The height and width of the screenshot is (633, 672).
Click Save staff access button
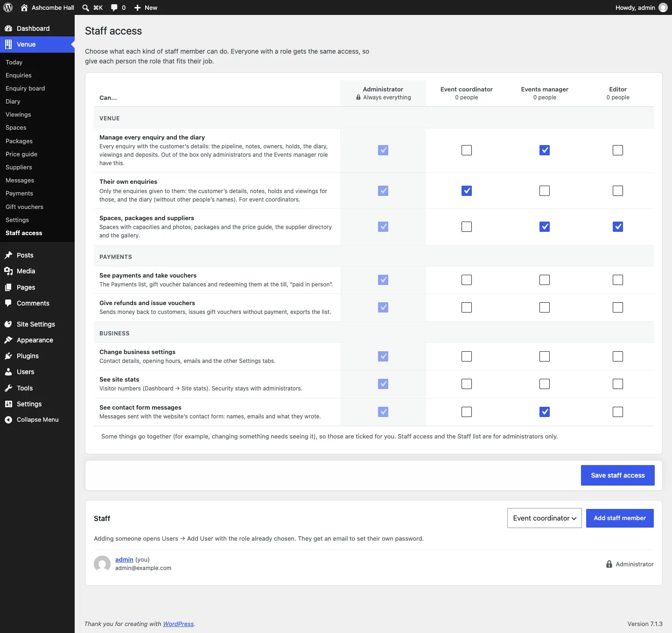pos(618,475)
